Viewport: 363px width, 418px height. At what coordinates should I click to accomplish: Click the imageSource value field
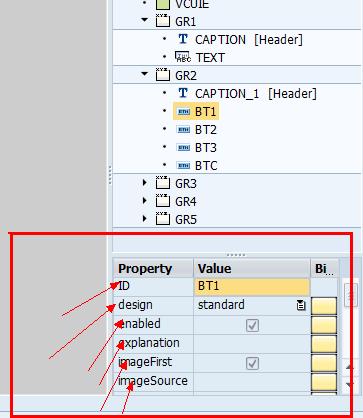pos(252,382)
